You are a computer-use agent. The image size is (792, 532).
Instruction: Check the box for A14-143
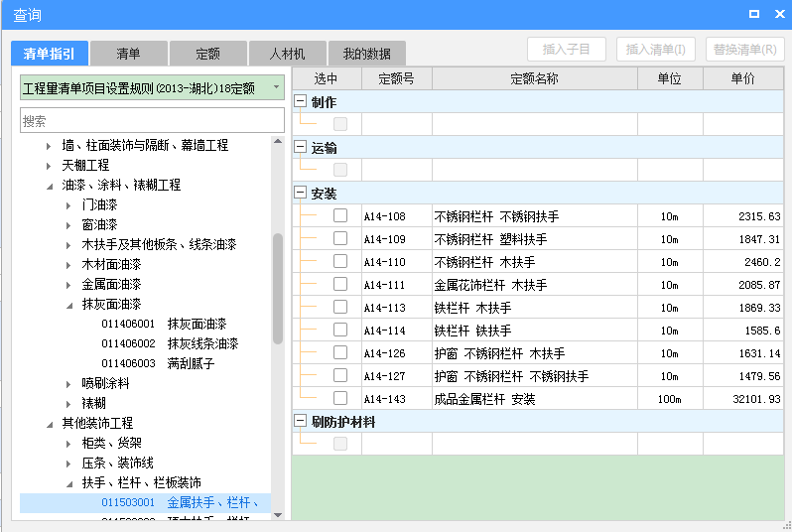tap(340, 398)
